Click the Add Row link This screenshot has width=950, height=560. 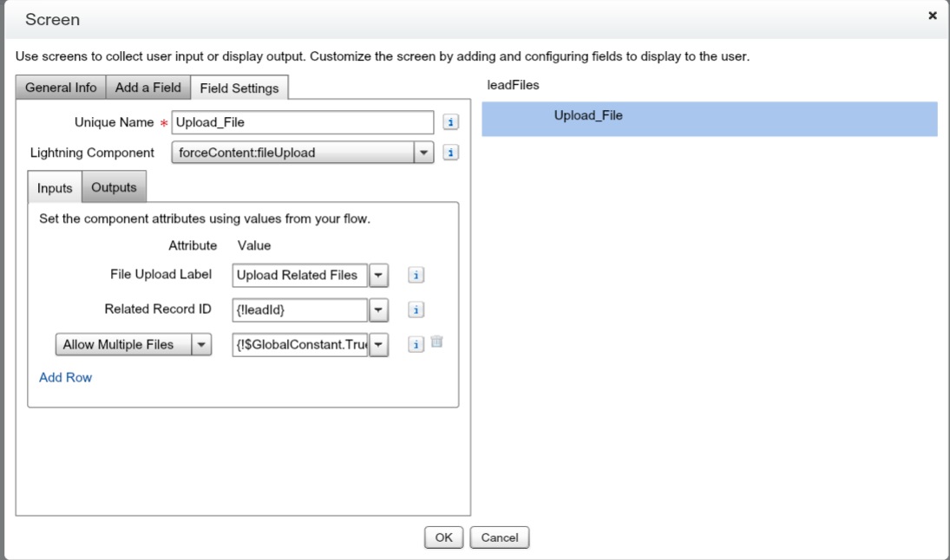coord(65,378)
